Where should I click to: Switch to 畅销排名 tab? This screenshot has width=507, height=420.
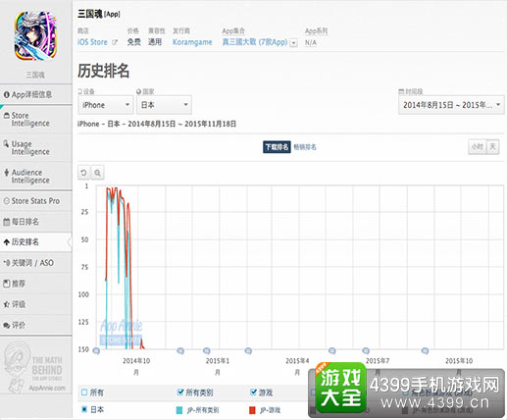[305, 147]
